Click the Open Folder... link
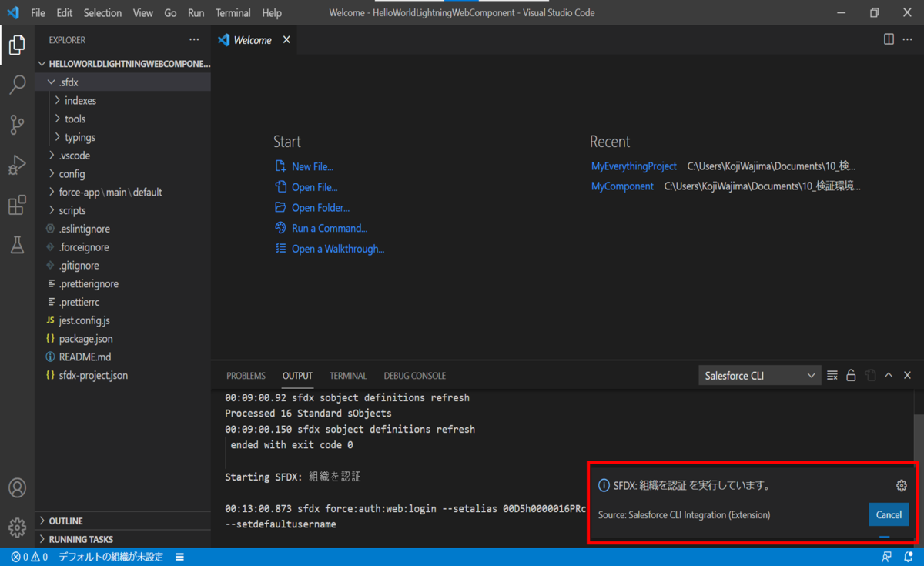The height and width of the screenshot is (566, 924). [x=320, y=208]
